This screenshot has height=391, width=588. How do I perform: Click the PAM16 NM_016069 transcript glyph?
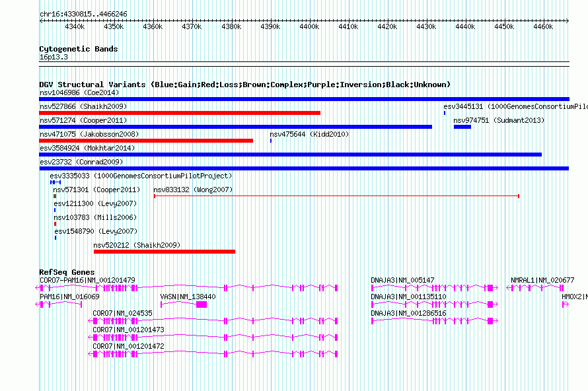pyautogui.click(x=59, y=304)
